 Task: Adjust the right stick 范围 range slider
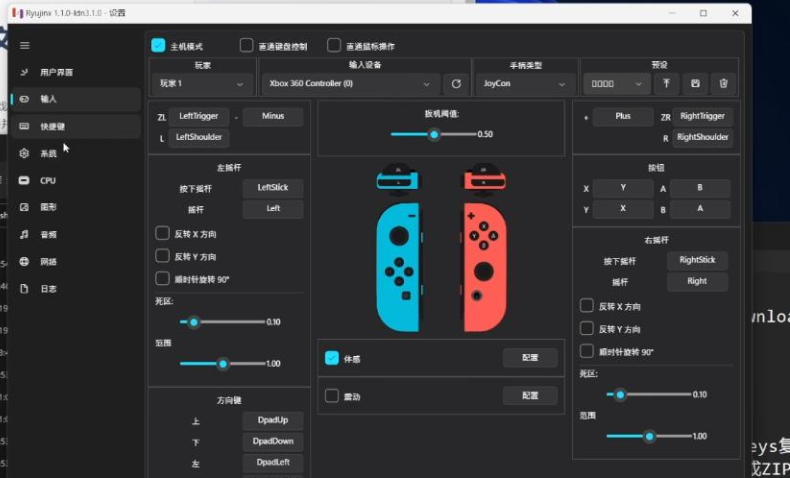(649, 436)
